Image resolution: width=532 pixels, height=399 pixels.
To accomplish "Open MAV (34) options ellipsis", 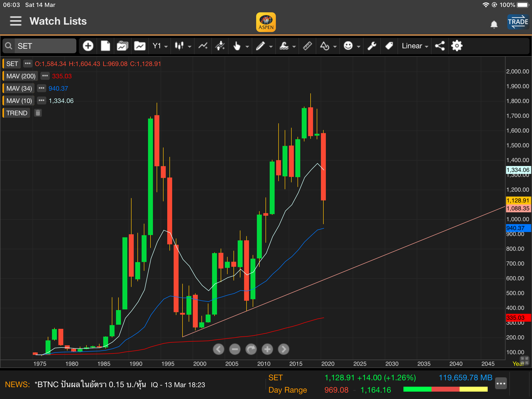I will (41, 88).
